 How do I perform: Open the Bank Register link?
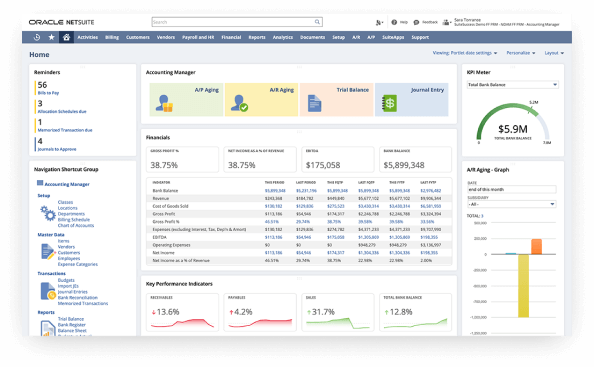pos(72,325)
